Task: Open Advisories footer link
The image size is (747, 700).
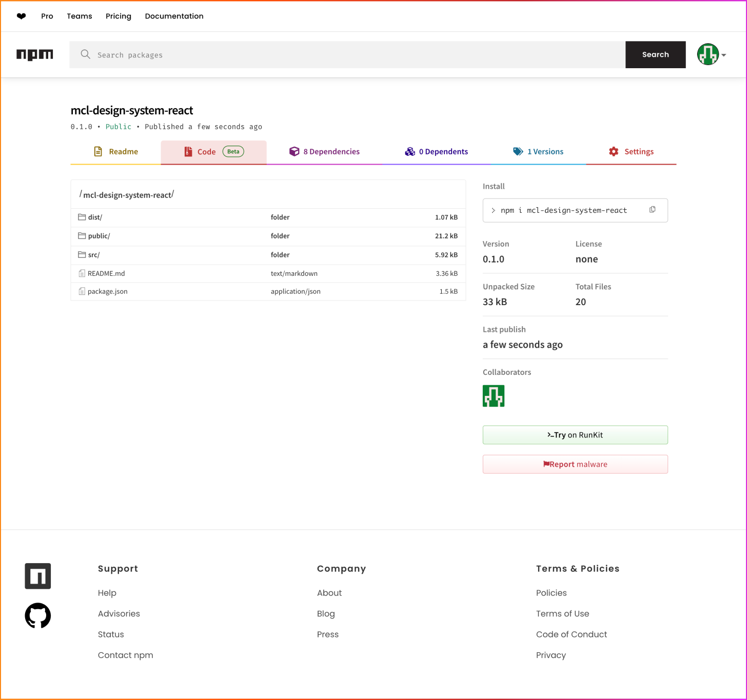Action: click(x=119, y=613)
